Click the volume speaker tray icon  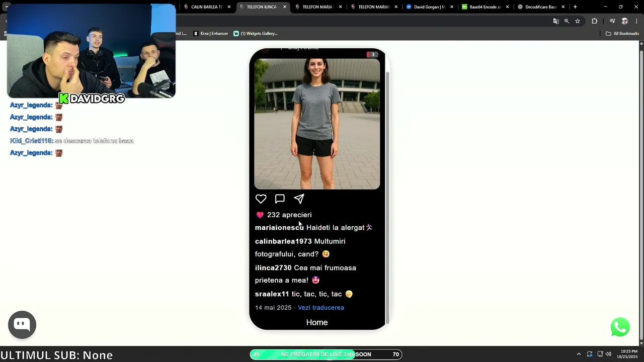[608, 354]
